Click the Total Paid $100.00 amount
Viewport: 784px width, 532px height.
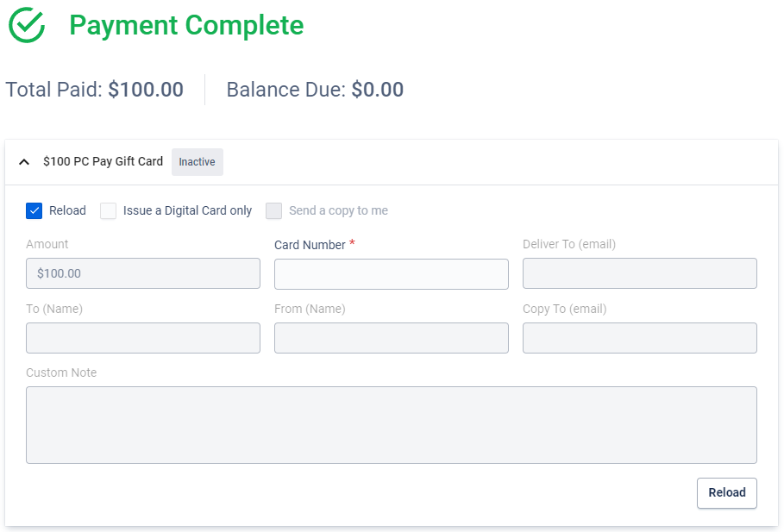coord(145,90)
